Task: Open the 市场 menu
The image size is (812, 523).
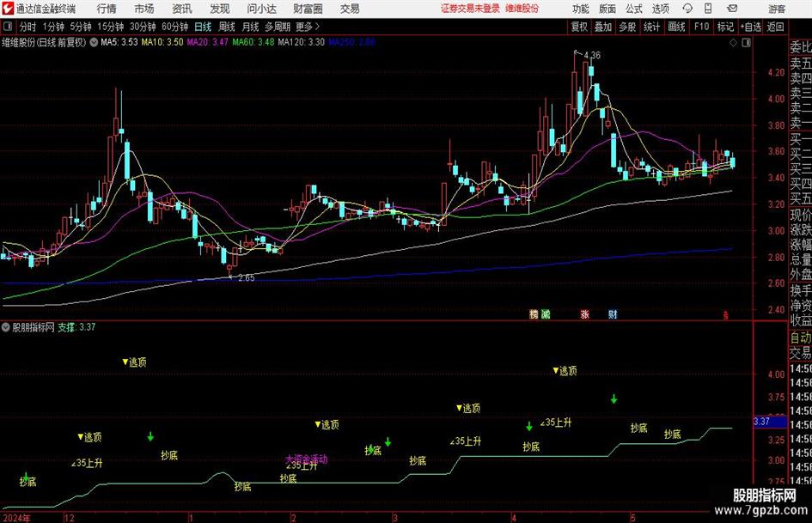Action: click(x=144, y=9)
